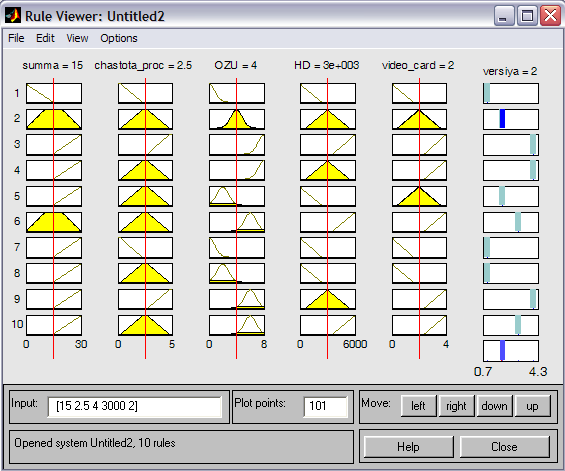Click the Plot points field
The height and width of the screenshot is (471, 565).
[x=326, y=406]
